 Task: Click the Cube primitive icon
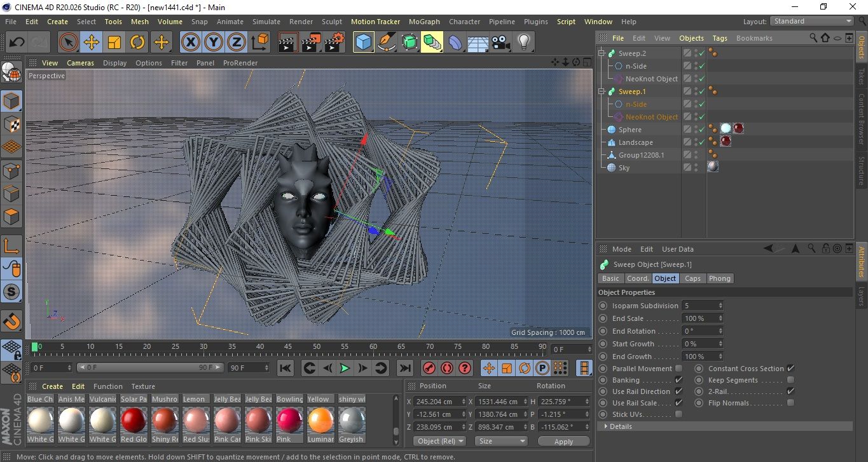[x=363, y=43]
